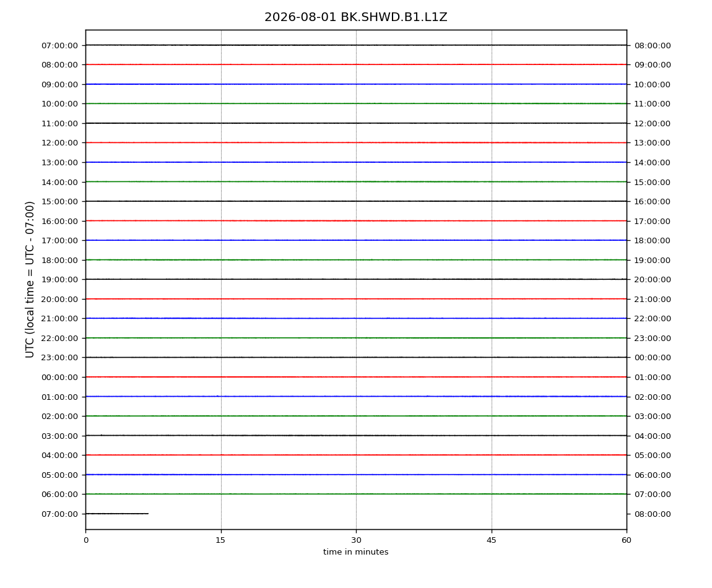Click right-axis time label "02:00:00"
Screen dimensions: 712x588
(653, 397)
